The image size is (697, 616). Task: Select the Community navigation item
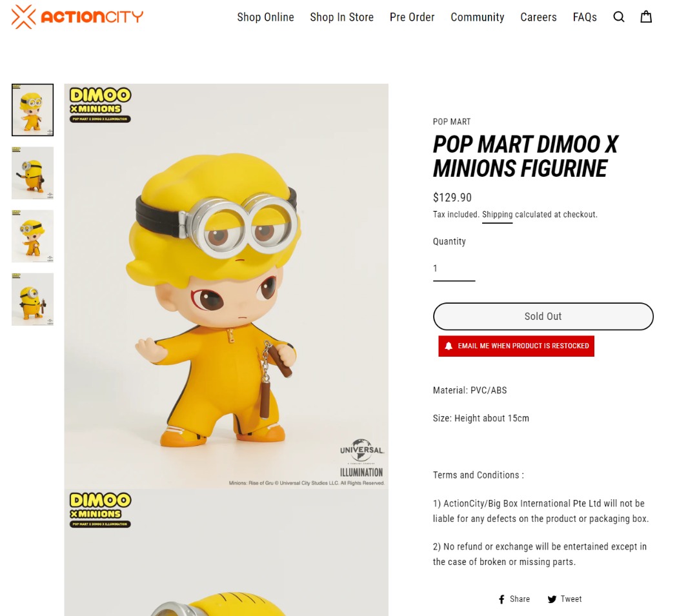coord(477,17)
